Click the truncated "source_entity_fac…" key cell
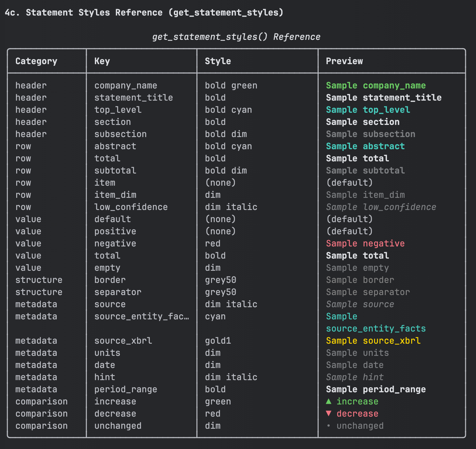This screenshot has height=449, width=476. [141, 316]
